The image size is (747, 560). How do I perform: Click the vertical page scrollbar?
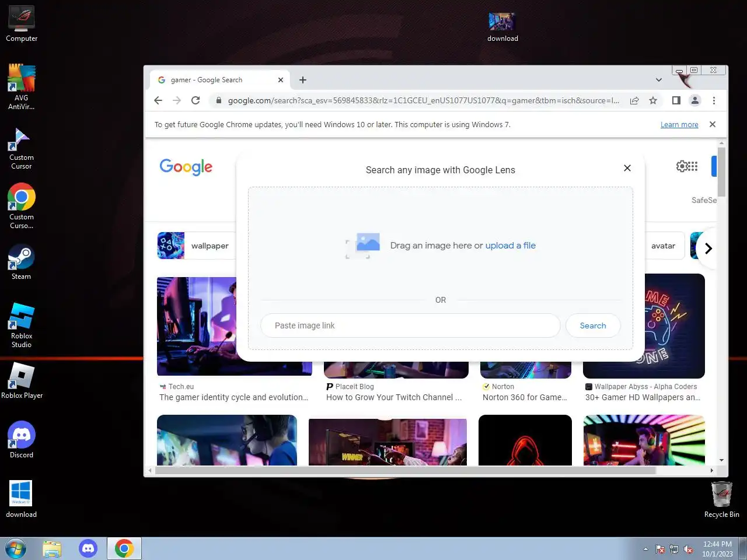(722, 171)
